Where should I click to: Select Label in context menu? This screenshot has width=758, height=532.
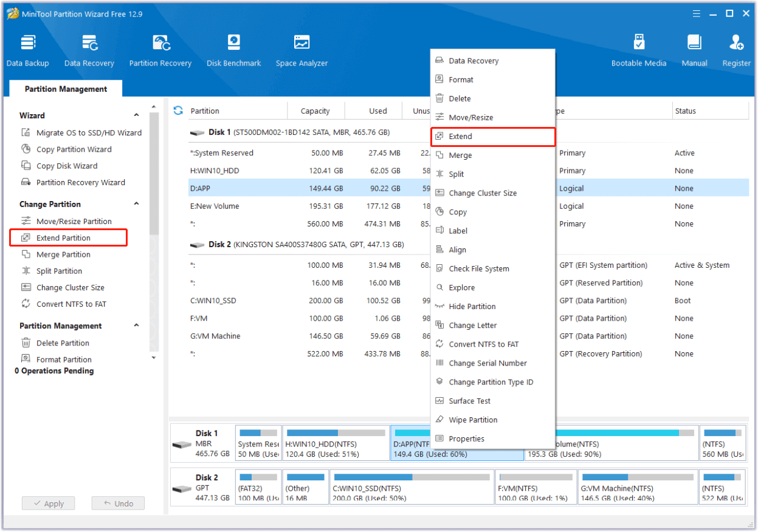493,231
